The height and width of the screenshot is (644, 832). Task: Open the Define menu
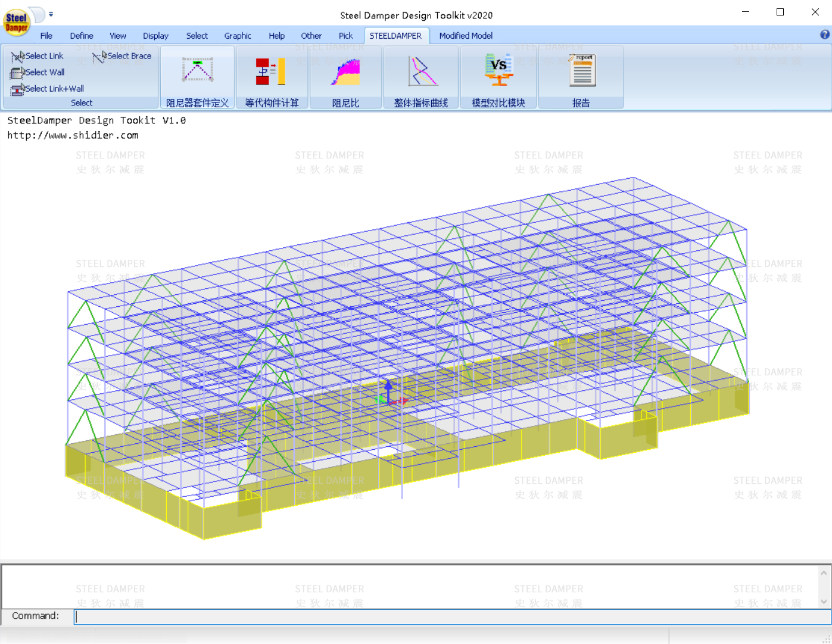(82, 36)
